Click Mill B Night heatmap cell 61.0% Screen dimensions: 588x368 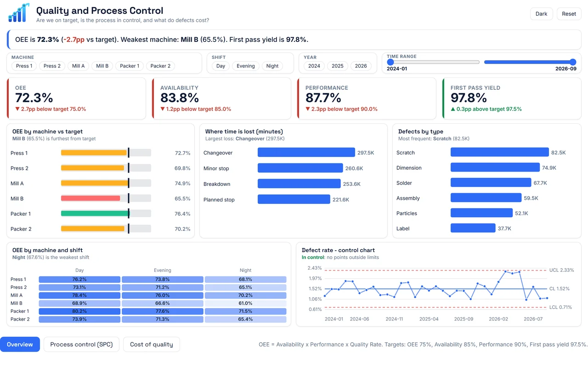(246, 303)
